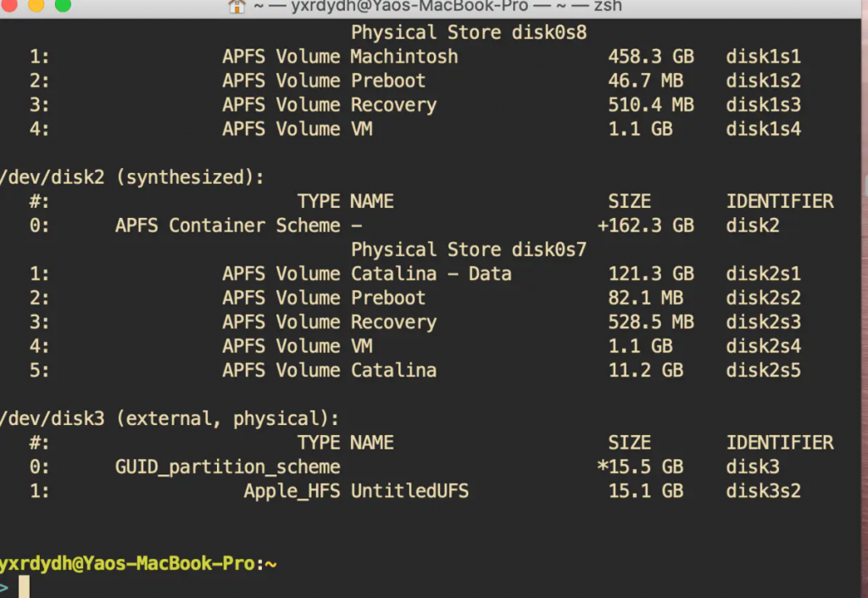Click the size value '46.7 MB'
This screenshot has height=598, width=868.
[x=646, y=81]
